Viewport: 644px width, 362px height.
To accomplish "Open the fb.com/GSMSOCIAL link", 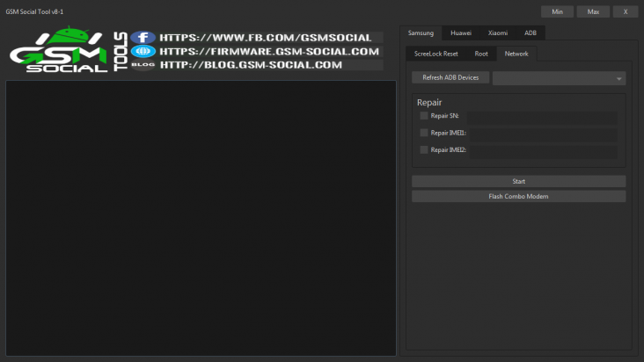I will coord(266,38).
